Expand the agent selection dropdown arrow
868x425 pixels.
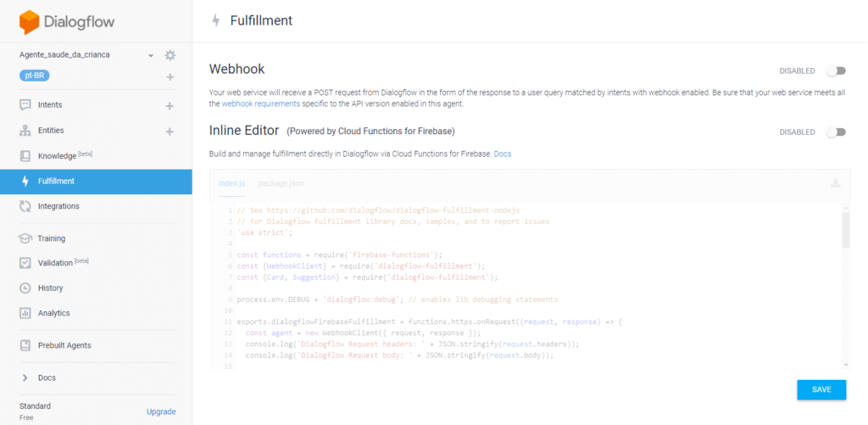151,56
